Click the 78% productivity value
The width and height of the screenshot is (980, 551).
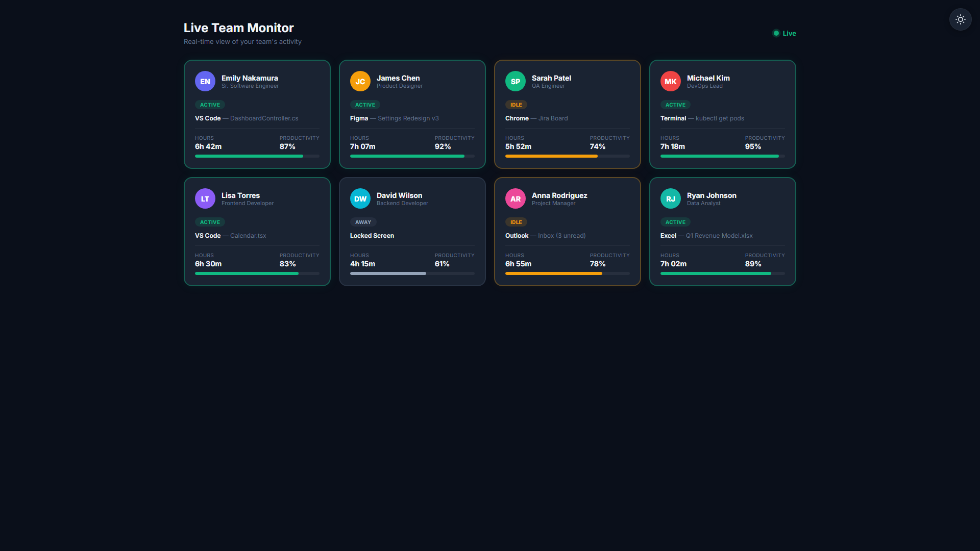[598, 264]
